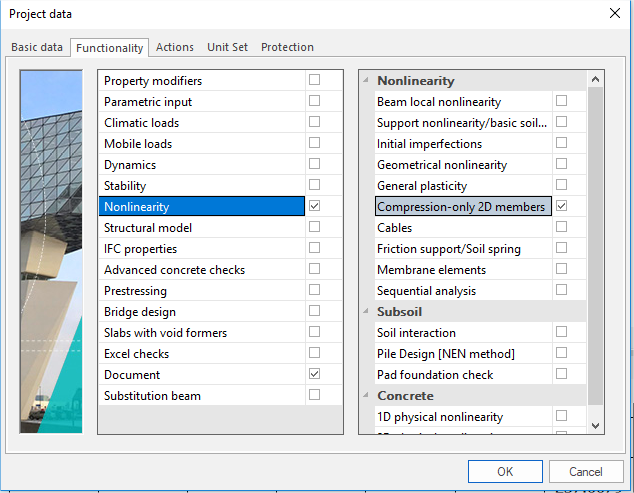Select the Stability row in functionality list
Viewport: 634px width, 493px height.
pyautogui.click(x=200, y=186)
